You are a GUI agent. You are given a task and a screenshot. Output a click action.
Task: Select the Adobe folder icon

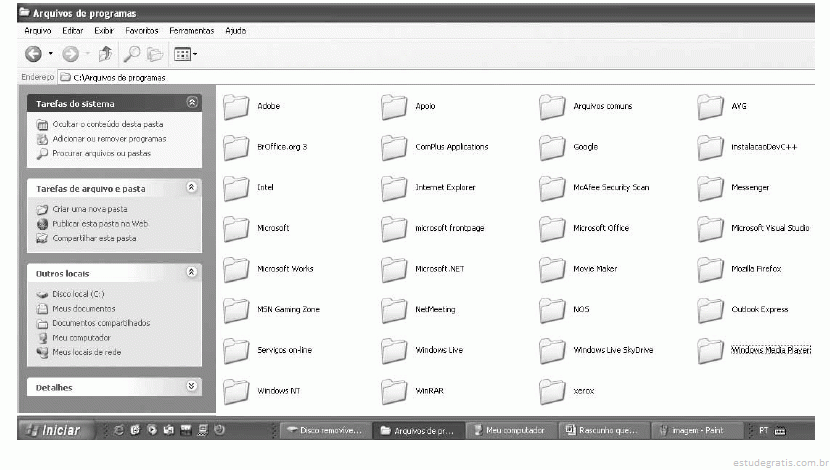pyautogui.click(x=236, y=107)
